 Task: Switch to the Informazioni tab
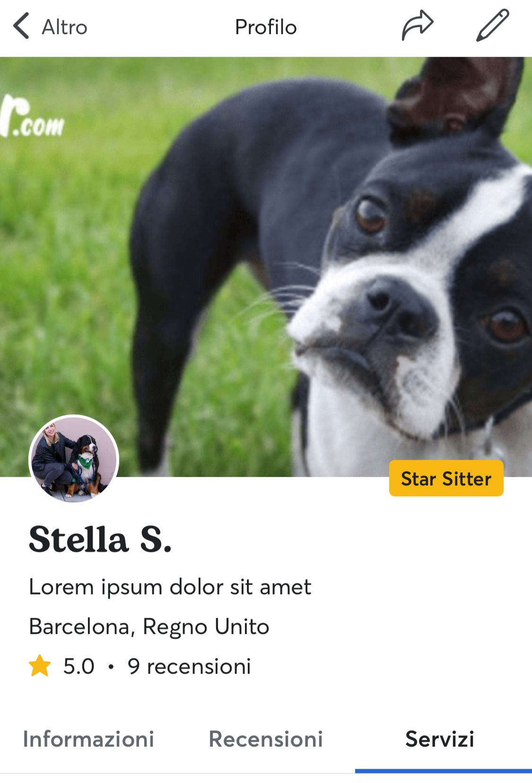[x=88, y=739]
